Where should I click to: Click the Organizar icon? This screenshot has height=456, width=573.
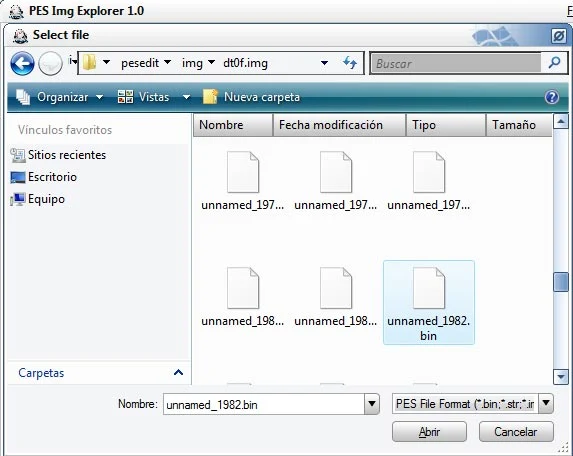coord(23,97)
